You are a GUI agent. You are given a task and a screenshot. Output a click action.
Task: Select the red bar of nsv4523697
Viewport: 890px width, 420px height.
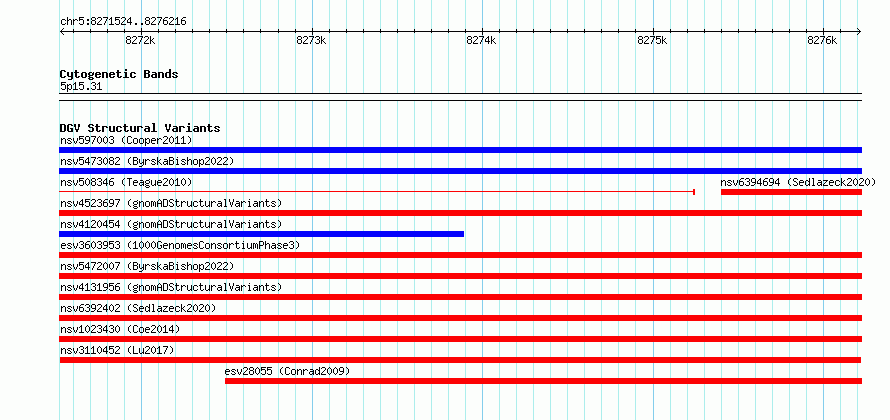tap(460, 213)
